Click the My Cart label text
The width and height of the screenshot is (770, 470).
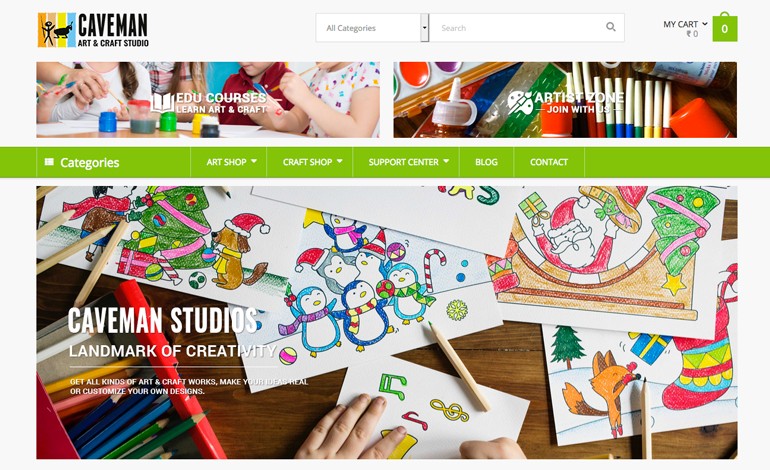680,24
